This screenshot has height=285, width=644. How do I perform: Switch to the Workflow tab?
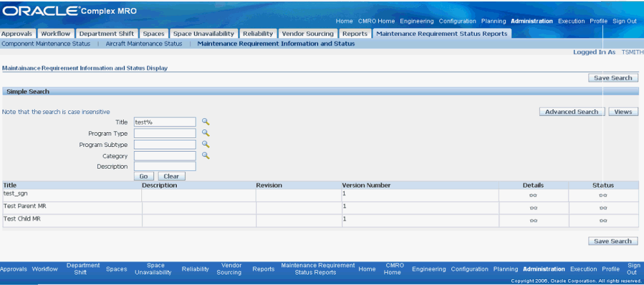coord(56,34)
